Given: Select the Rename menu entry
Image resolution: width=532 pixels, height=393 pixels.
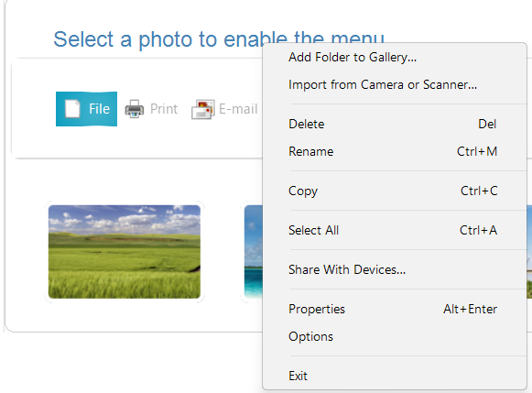Looking at the screenshot, I should coord(395,151).
